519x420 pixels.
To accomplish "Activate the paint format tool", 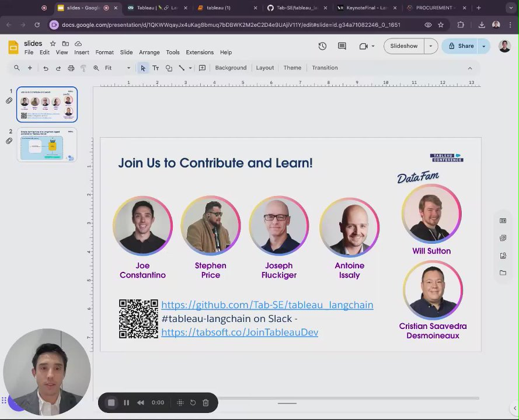I will tap(83, 68).
